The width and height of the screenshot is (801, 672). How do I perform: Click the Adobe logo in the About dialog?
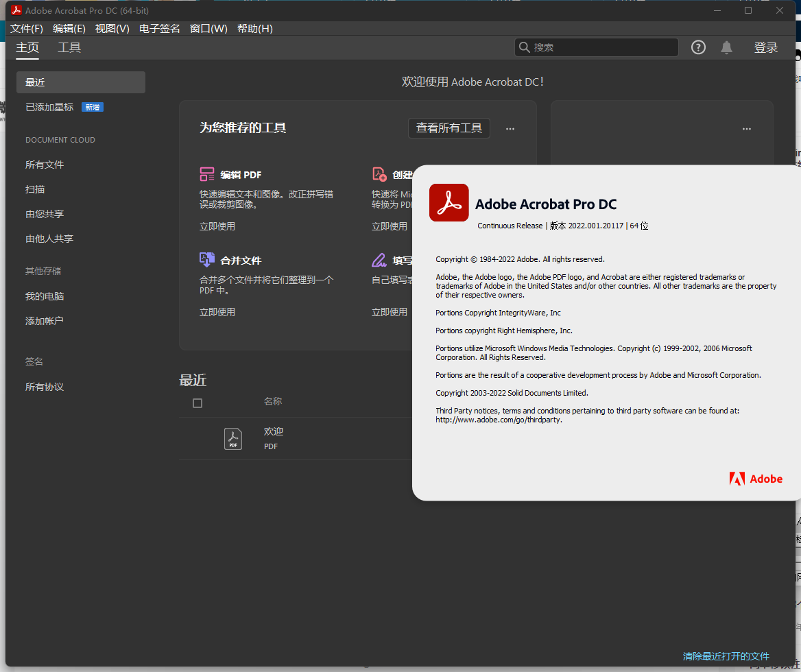click(756, 479)
